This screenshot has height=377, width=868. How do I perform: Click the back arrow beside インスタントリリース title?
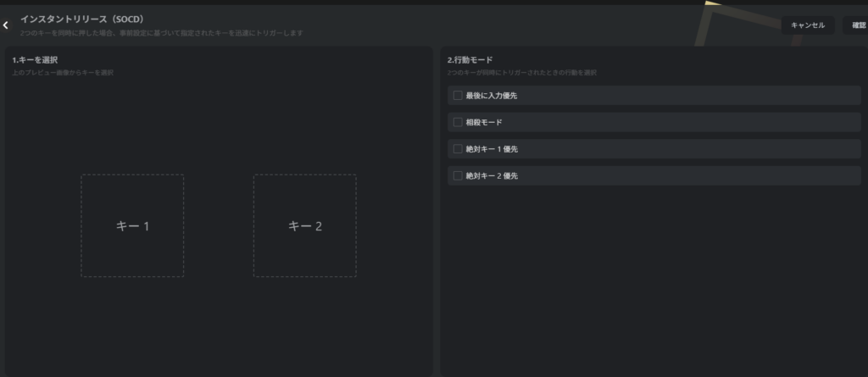click(6, 25)
